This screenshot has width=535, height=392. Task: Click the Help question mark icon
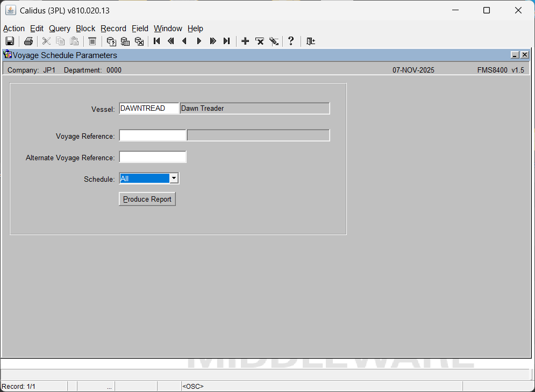point(291,41)
